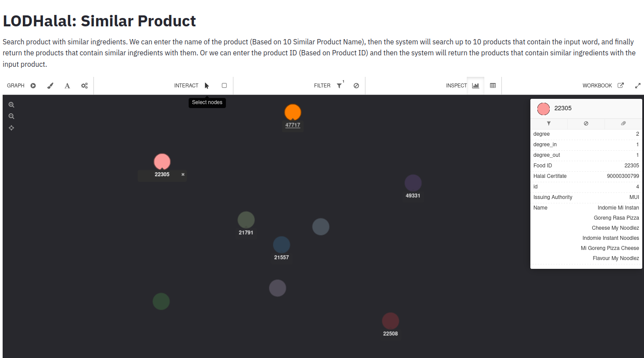Open the data table inspector icon
Viewport: 644px width, 358px height.
point(493,85)
